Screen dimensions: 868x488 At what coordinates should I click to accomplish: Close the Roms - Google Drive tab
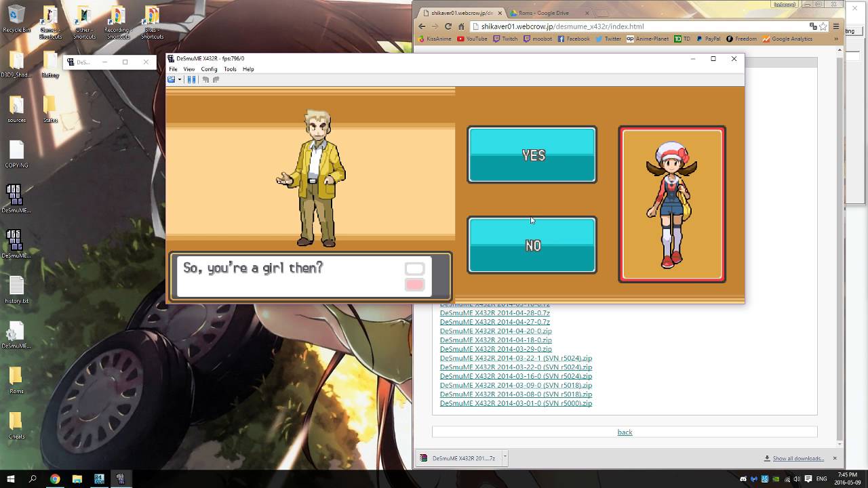point(587,13)
